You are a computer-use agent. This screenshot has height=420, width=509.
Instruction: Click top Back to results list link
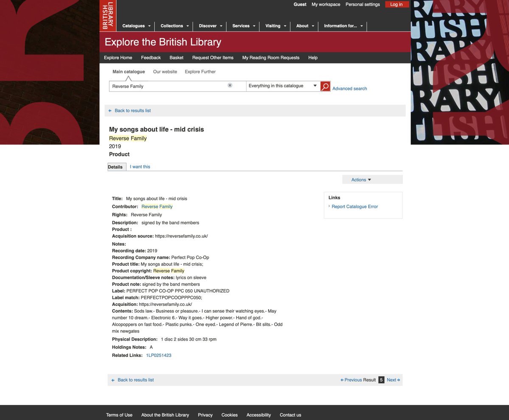(133, 111)
